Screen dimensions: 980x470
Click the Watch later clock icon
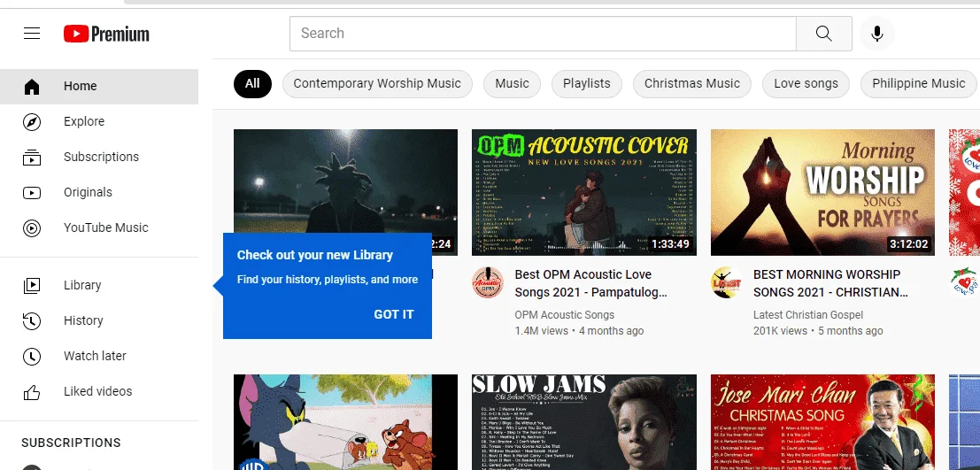[x=32, y=356]
